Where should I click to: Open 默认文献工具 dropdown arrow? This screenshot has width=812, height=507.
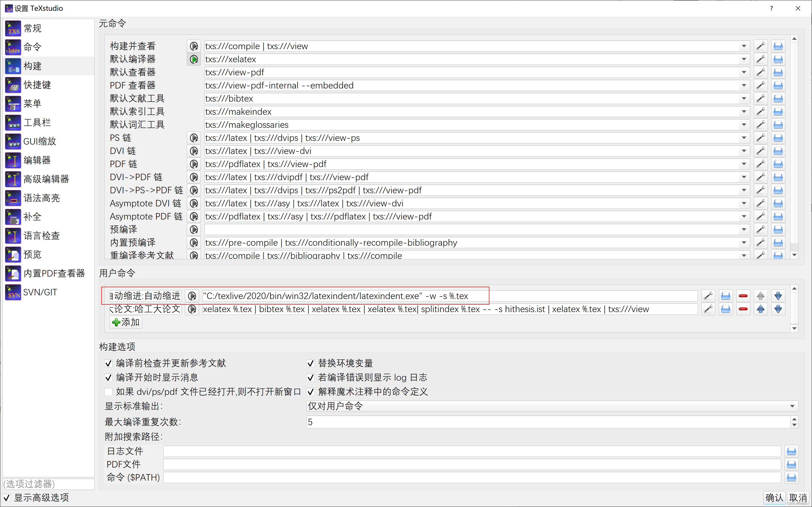744,99
